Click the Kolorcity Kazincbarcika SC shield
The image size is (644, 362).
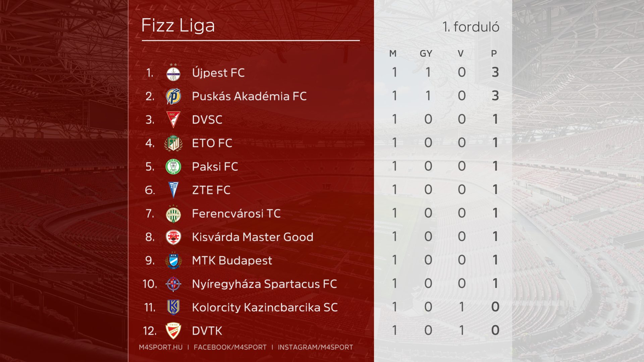(x=173, y=307)
